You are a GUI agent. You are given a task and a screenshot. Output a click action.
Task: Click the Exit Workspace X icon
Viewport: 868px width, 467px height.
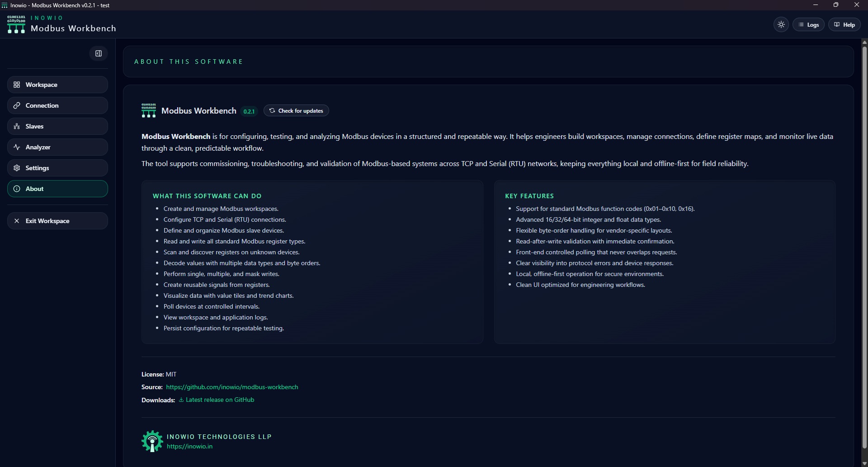pos(17,221)
